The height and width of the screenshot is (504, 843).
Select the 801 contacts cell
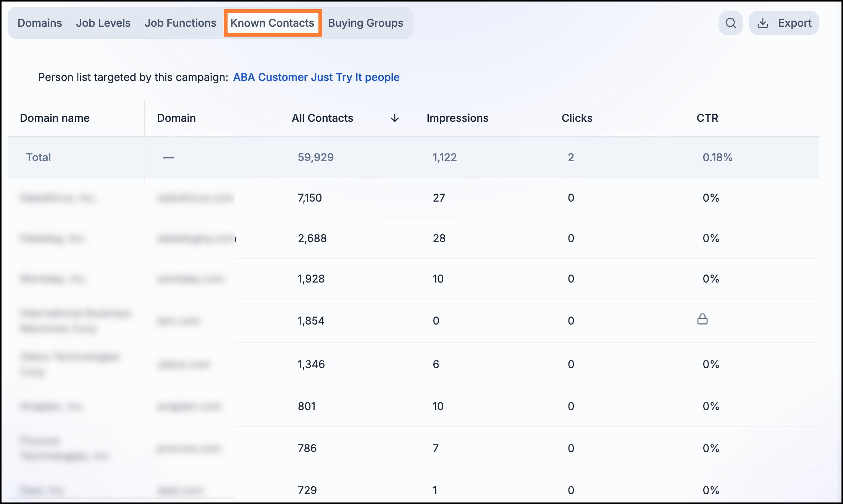pos(307,406)
